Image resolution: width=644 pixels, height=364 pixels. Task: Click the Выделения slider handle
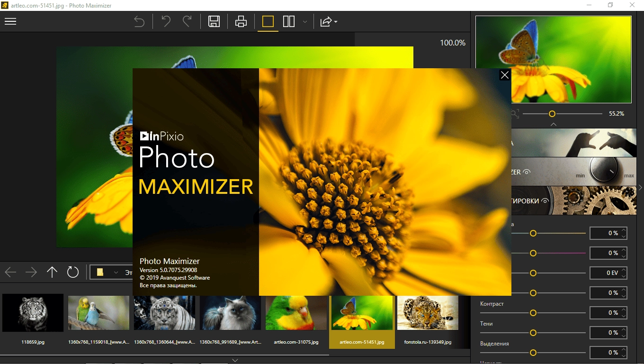tap(533, 353)
